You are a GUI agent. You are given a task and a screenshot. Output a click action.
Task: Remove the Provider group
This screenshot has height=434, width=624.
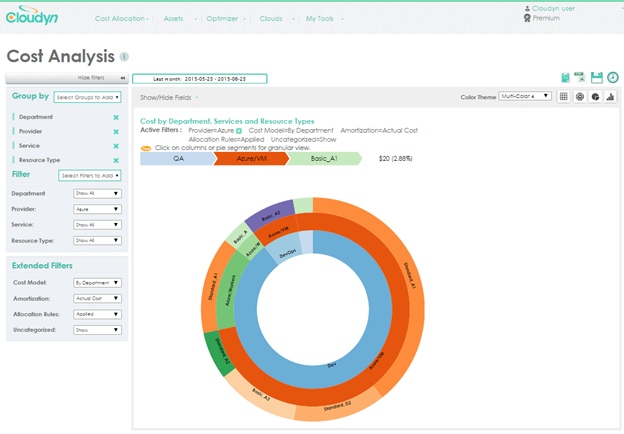coord(116,132)
